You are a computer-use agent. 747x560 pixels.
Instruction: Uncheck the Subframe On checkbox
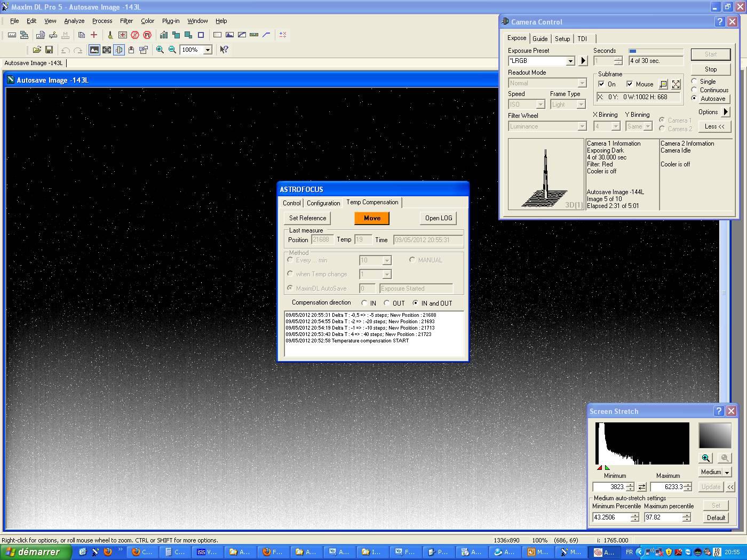[602, 84]
